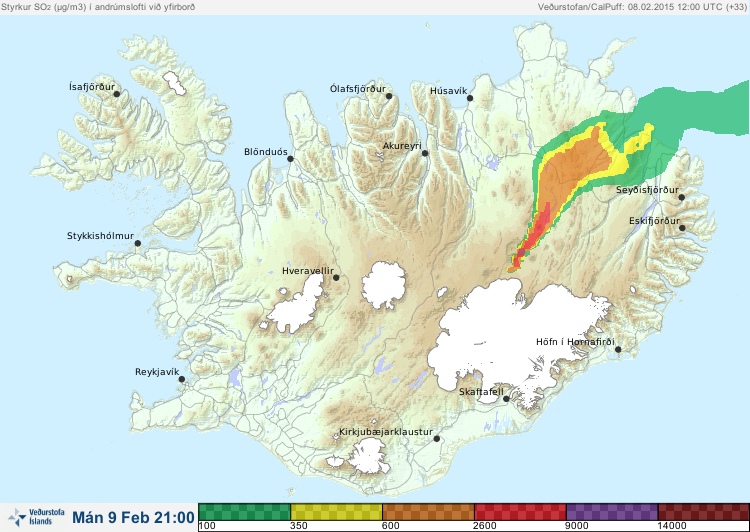Click the Stykkishólmur map marker
750x532 pixels.
pyautogui.click(x=138, y=244)
